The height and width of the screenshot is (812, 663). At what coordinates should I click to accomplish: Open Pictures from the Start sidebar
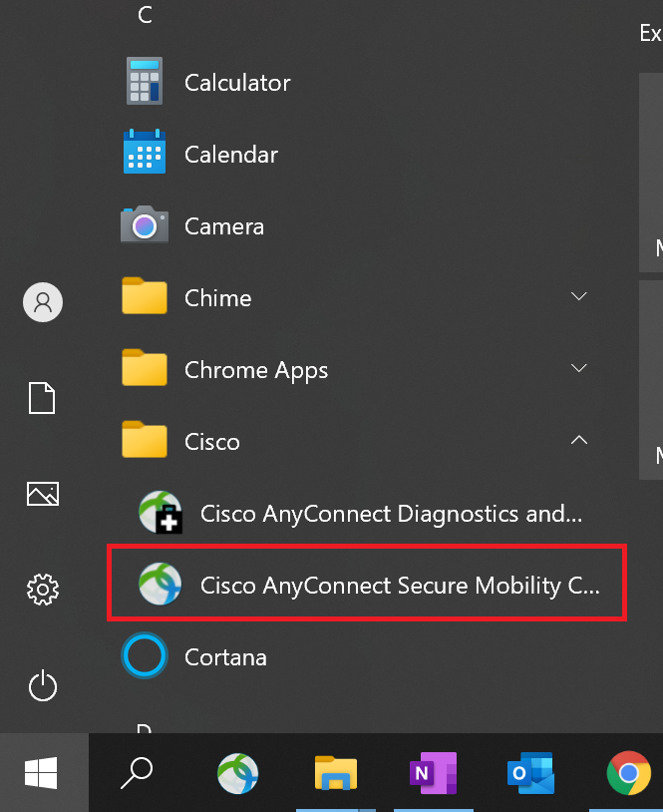click(x=43, y=494)
